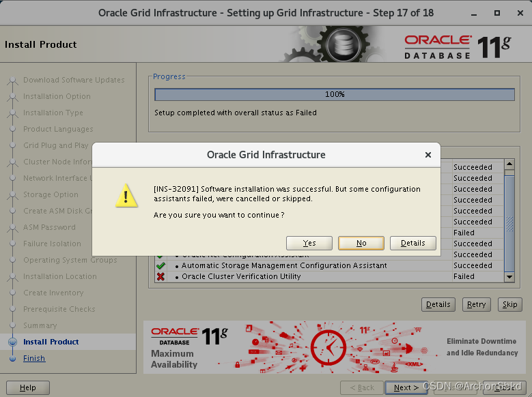Select Installation Location step

pyautogui.click(x=59, y=276)
